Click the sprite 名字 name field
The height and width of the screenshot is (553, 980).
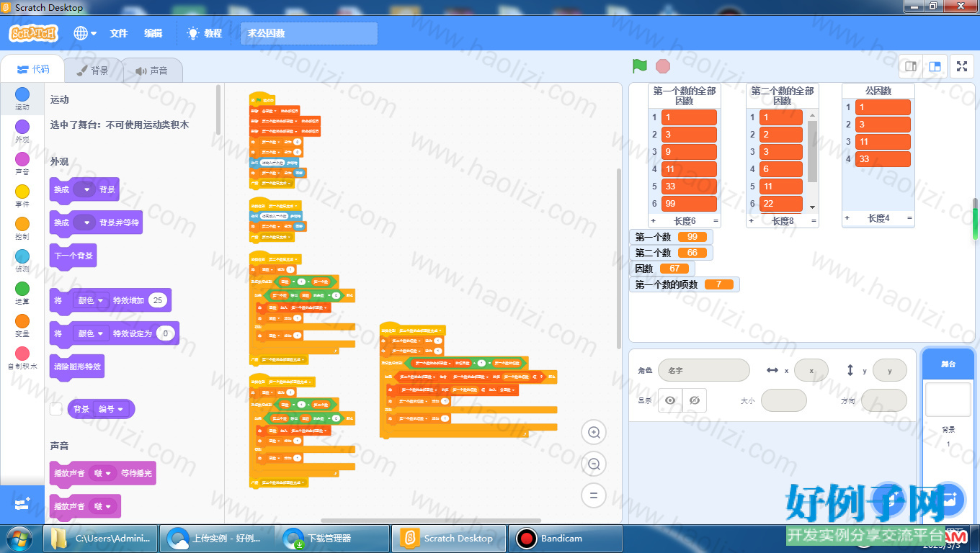click(x=703, y=370)
